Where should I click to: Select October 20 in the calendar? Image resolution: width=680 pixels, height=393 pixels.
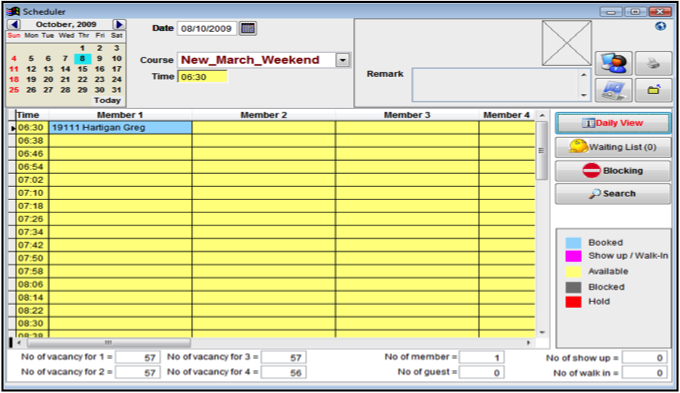pos(48,79)
